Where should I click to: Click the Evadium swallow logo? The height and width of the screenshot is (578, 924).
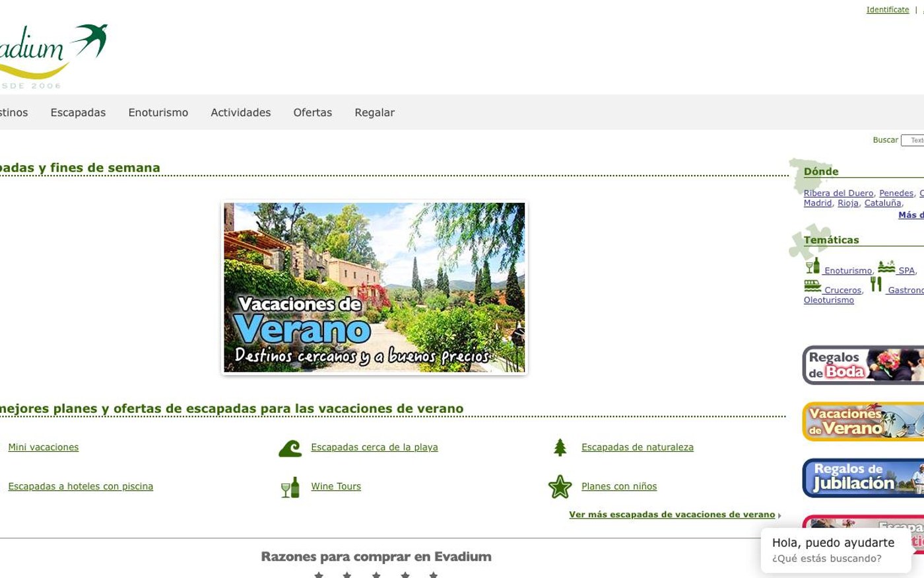(53, 55)
